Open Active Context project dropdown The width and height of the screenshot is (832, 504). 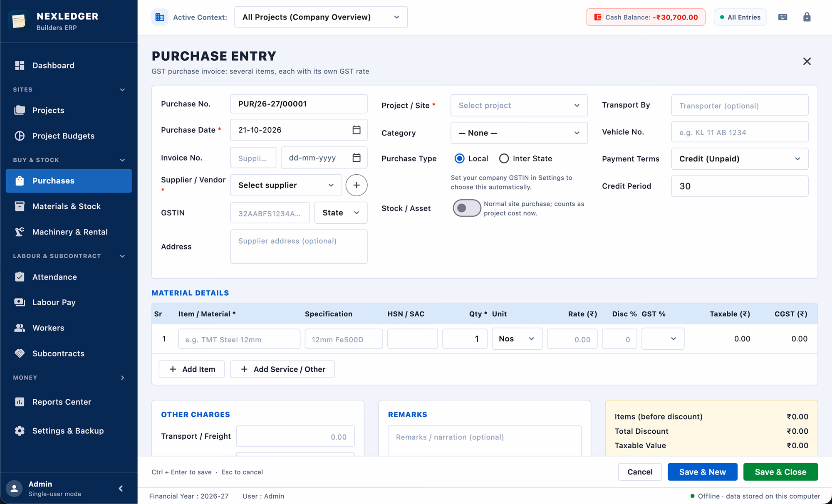321,17
